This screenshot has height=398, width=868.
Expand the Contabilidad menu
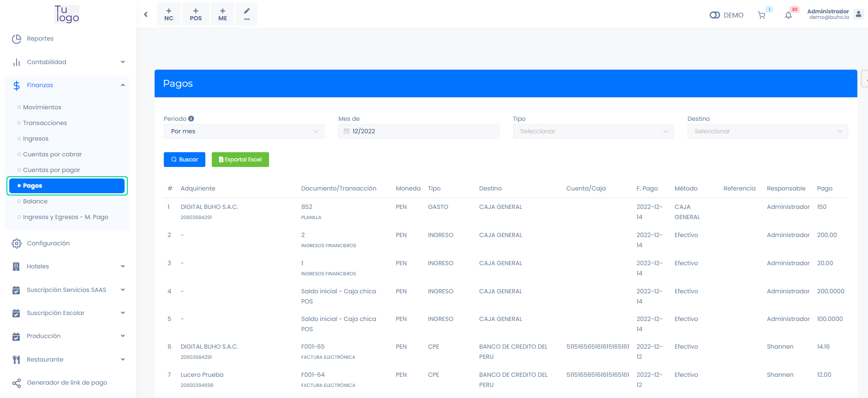click(67, 62)
